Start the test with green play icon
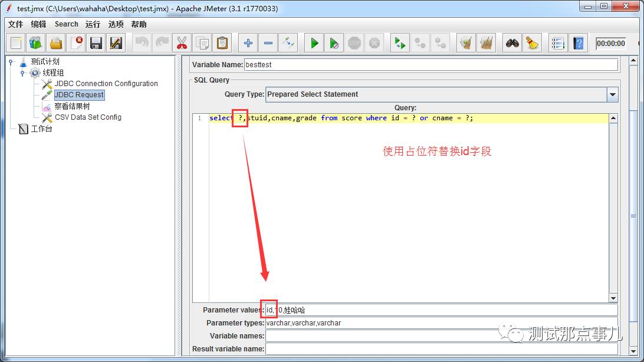The width and height of the screenshot is (644, 362). coord(314,43)
